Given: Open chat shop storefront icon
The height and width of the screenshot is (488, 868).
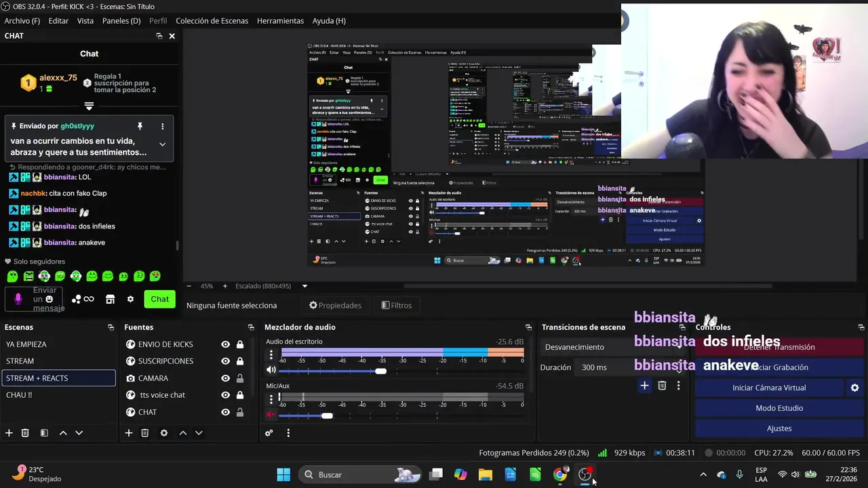Looking at the screenshot, I should [x=110, y=299].
